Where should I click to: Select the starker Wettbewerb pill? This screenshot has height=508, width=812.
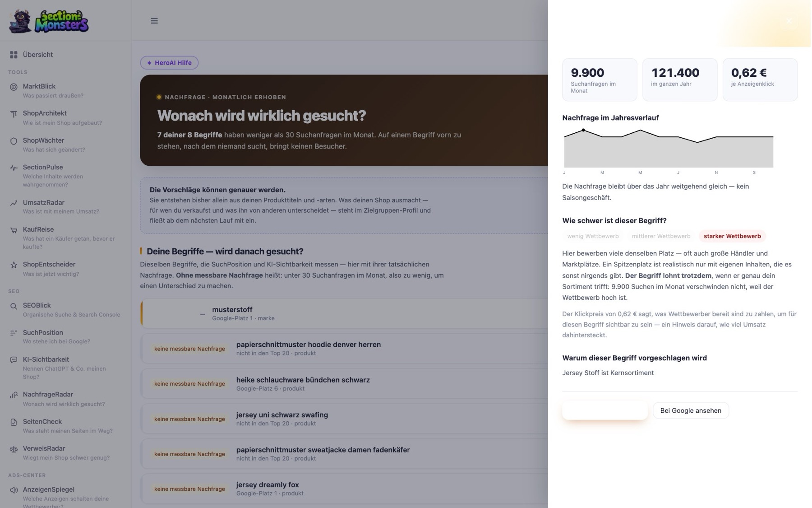click(x=732, y=236)
